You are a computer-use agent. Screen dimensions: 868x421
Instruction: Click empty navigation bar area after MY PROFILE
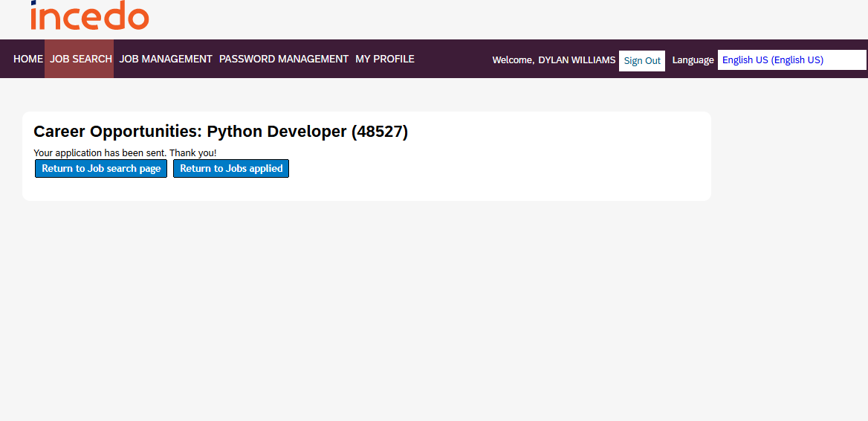[452, 59]
